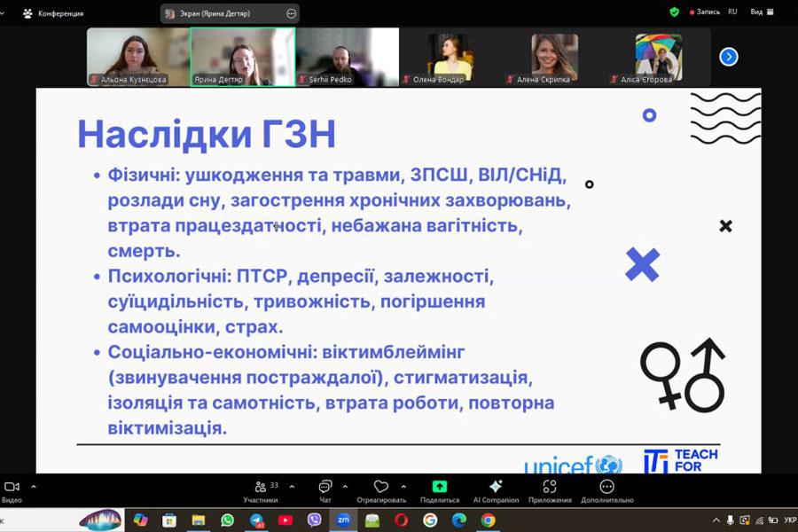798x532 pixels.
Task: Select Альона Кузнєцова's video thumbnail
Action: pyautogui.click(x=138, y=57)
